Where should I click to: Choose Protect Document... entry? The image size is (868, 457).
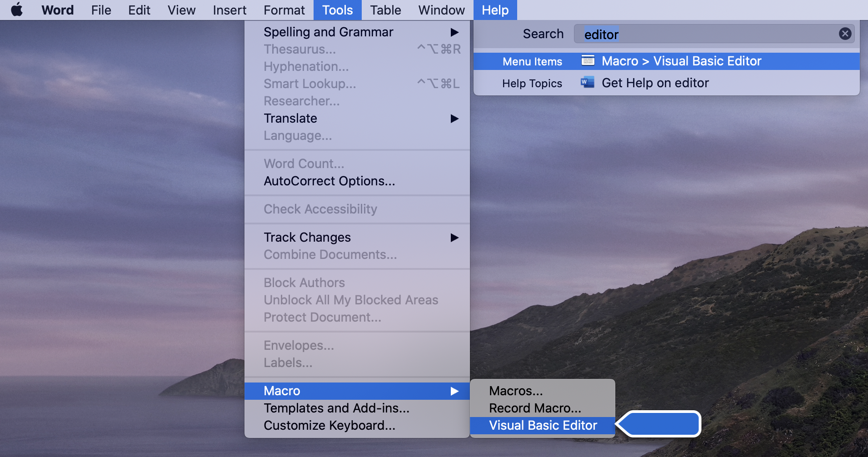[x=357, y=318]
